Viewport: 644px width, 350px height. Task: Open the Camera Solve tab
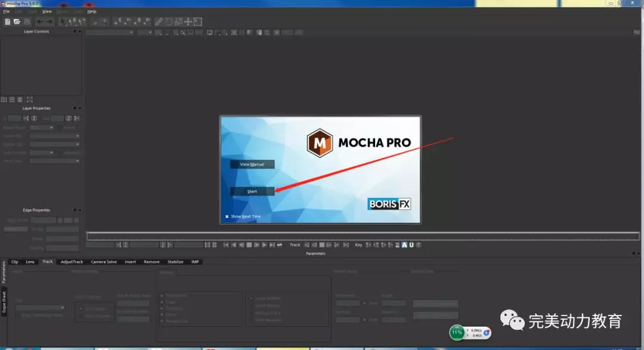(x=104, y=262)
